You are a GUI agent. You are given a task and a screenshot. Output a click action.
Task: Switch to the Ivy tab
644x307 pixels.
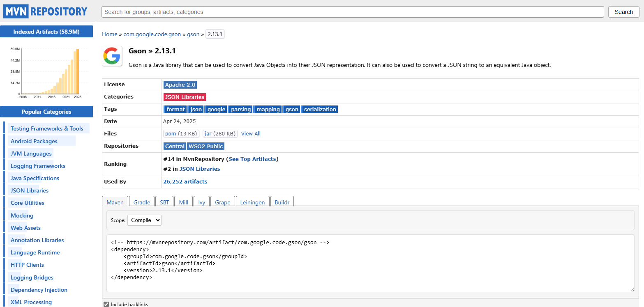[202, 202]
